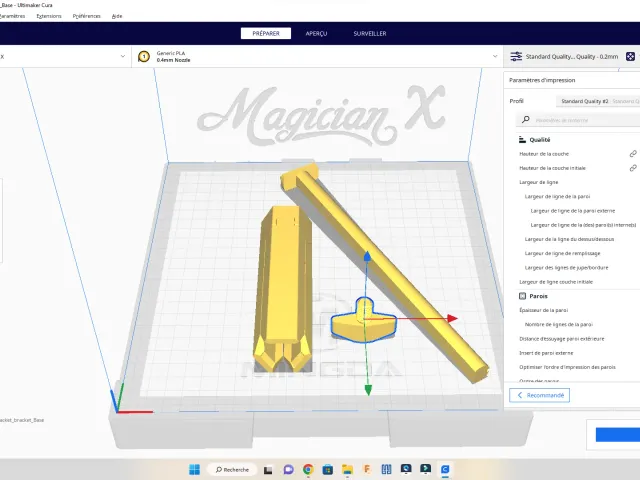The image size is (640, 480).
Task: Open the Standard Quality 0.2mm profile summary
Action: pos(571,56)
